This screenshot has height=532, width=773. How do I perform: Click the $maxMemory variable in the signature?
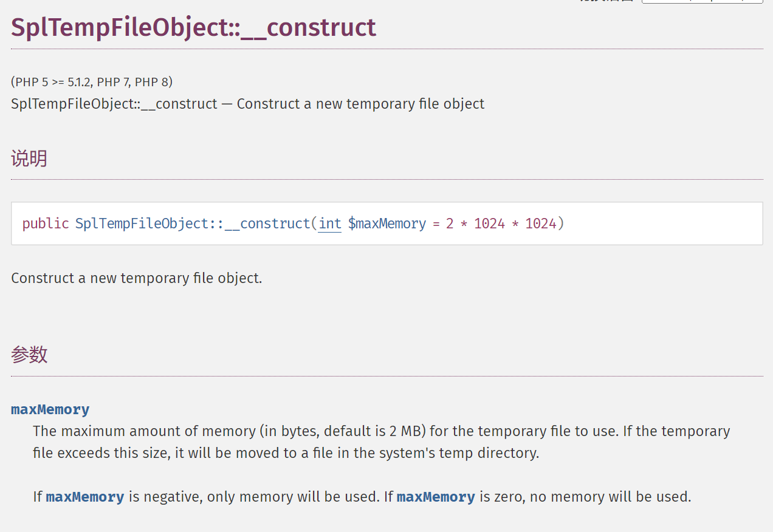click(387, 223)
